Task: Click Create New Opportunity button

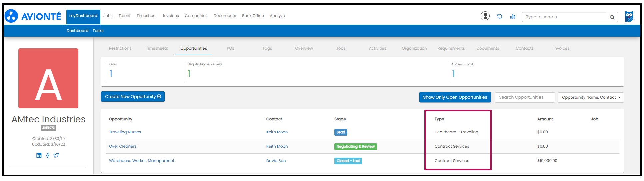Action: point(133,97)
